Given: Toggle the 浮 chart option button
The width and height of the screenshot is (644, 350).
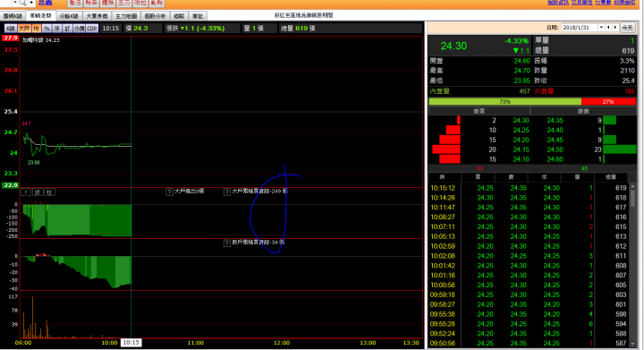Looking at the screenshot, I should [56, 29].
